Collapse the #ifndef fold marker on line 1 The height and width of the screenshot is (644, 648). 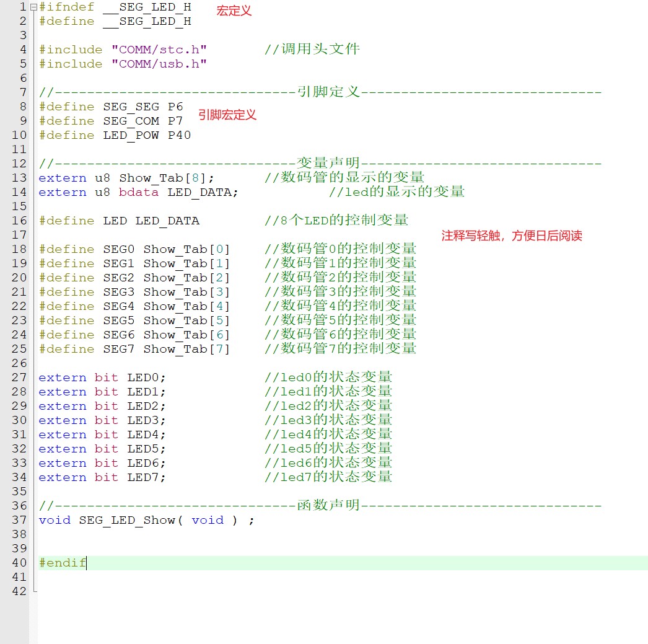point(34,7)
